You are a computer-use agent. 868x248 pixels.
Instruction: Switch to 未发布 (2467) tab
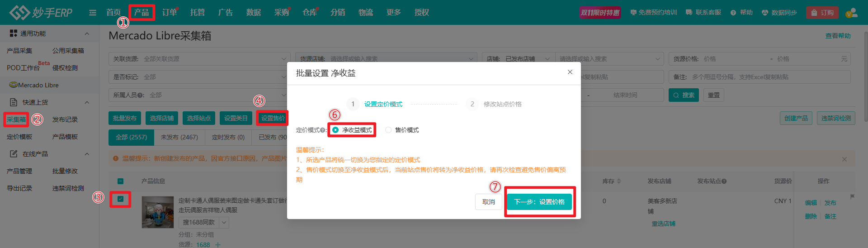179,137
